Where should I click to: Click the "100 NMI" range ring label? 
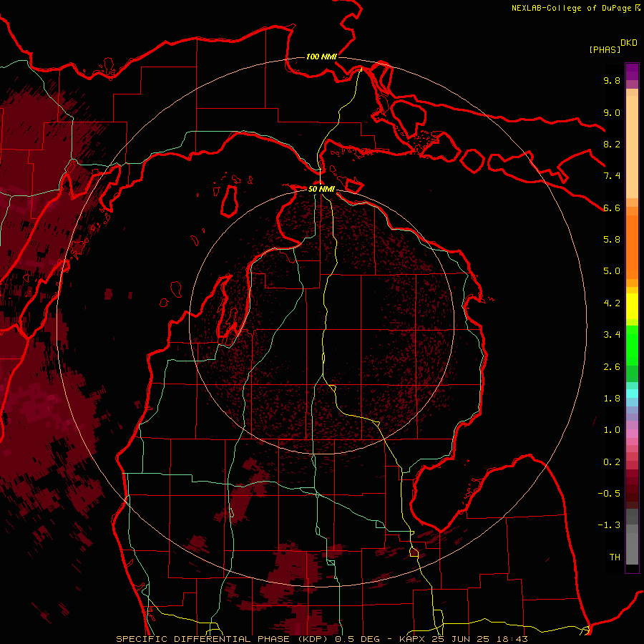[321, 57]
